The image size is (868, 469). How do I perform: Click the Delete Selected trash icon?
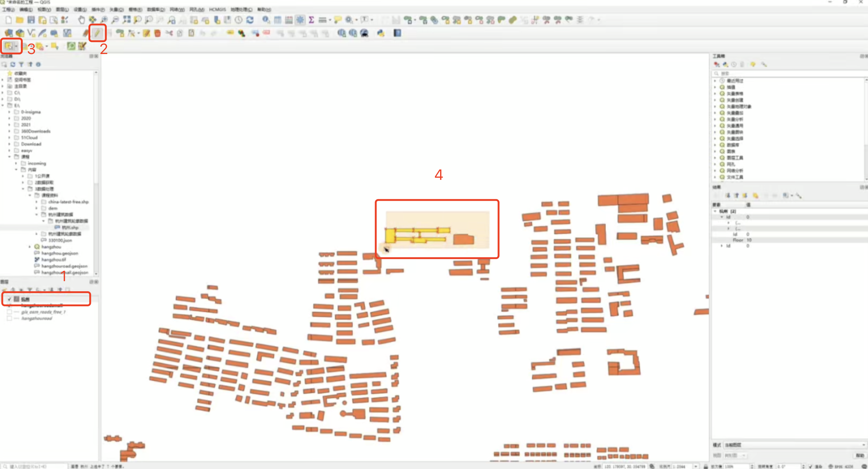coord(157,33)
